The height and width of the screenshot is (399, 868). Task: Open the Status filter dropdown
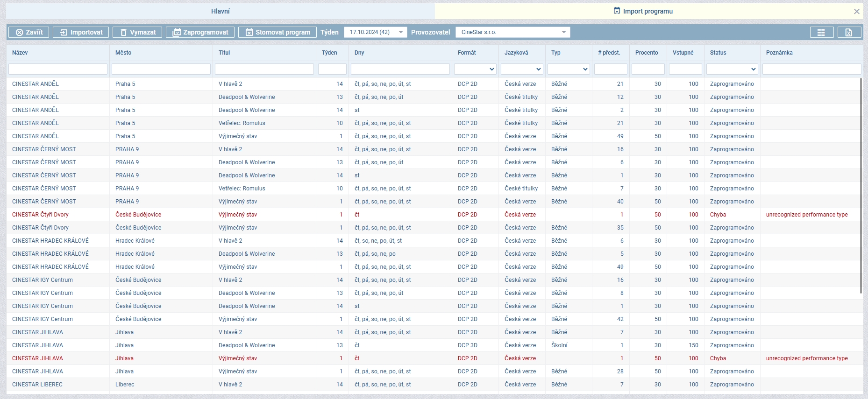pyautogui.click(x=732, y=69)
